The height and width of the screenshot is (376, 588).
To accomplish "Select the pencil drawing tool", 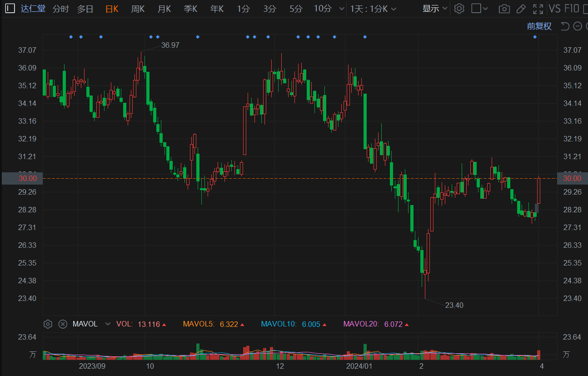I will point(521,9).
